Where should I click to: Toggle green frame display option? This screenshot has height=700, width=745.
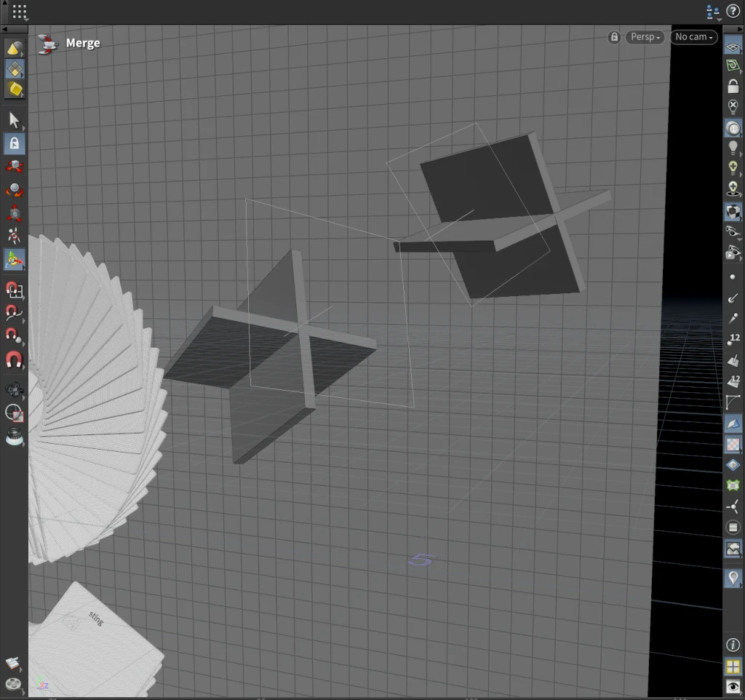click(x=733, y=485)
